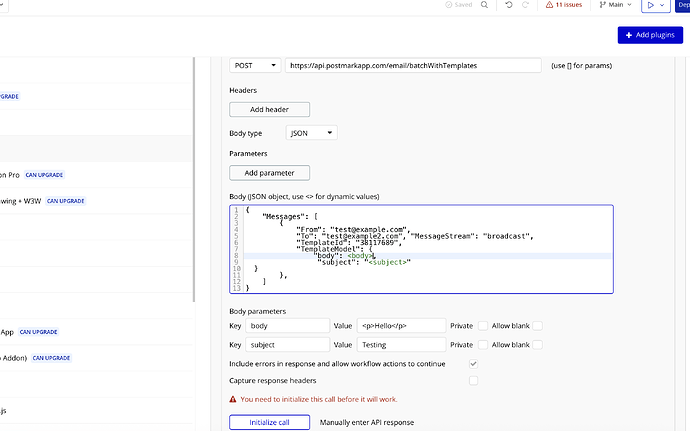
Task: Open the 11 issues warning indicator
Action: click(x=564, y=5)
